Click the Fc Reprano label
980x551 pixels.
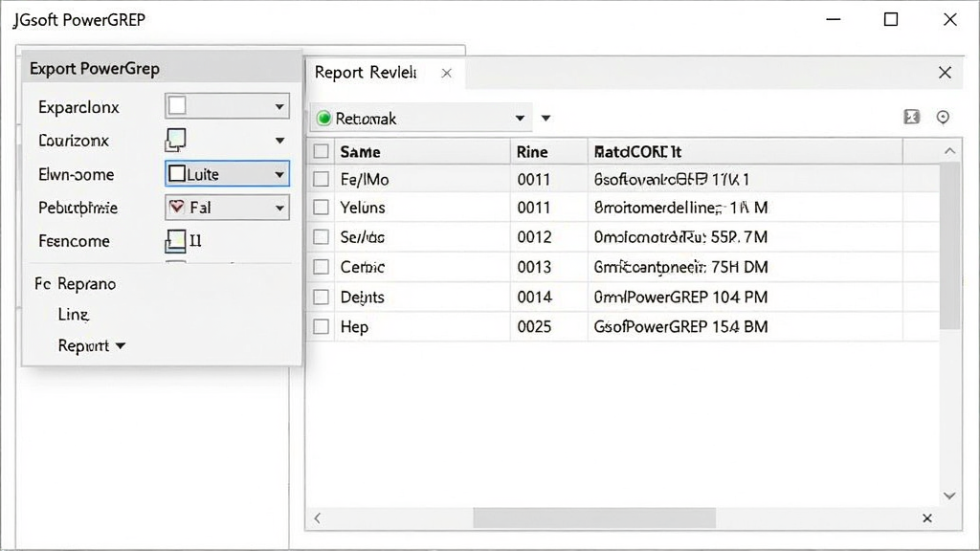(75, 283)
